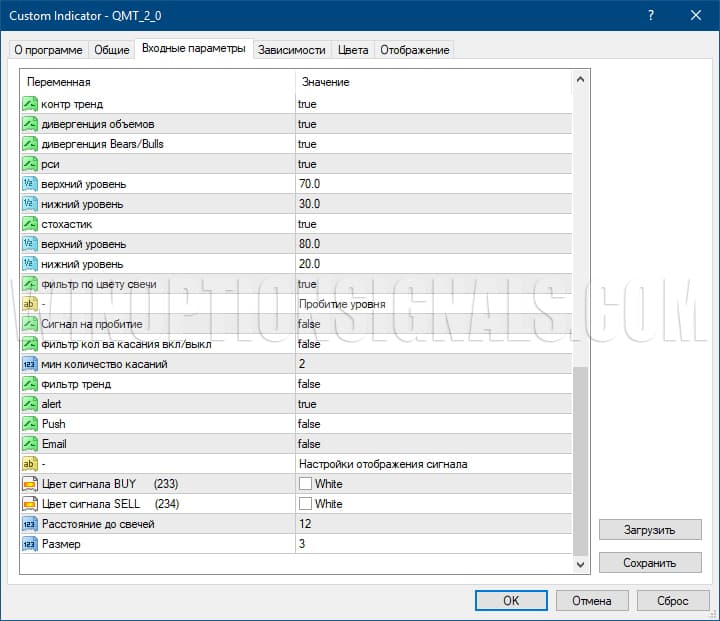Image resolution: width=720 pixels, height=621 pixels.
Task: Open the Сигнал на пробитие value dropdown
Action: pos(432,324)
